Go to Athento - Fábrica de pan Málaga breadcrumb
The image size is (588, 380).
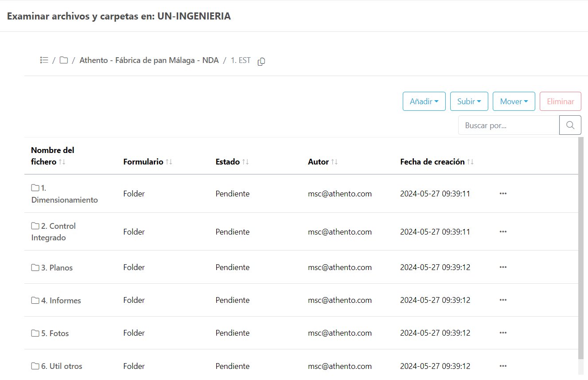click(x=149, y=60)
